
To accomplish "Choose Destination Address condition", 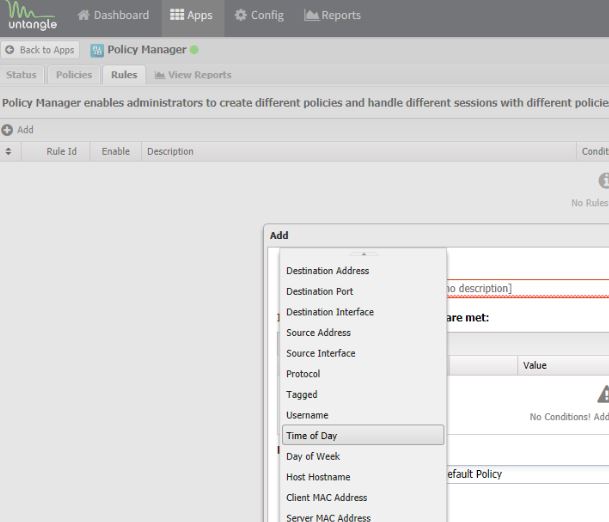I will (x=363, y=271).
